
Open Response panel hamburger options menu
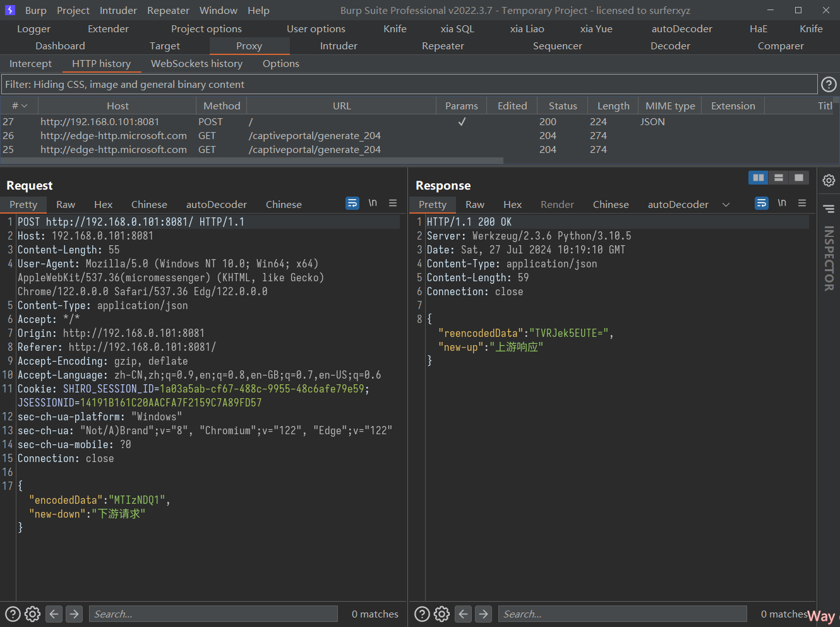click(x=802, y=203)
